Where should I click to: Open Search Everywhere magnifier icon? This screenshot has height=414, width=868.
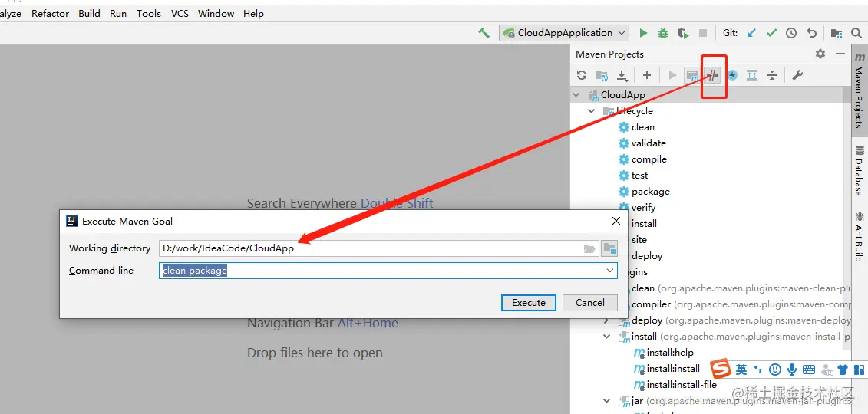pos(856,33)
